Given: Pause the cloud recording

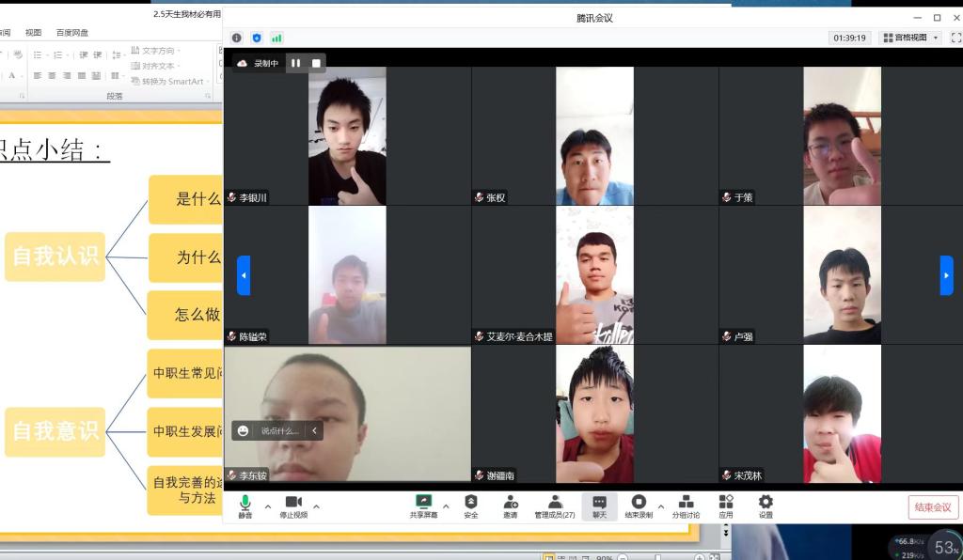Looking at the screenshot, I should pos(295,63).
